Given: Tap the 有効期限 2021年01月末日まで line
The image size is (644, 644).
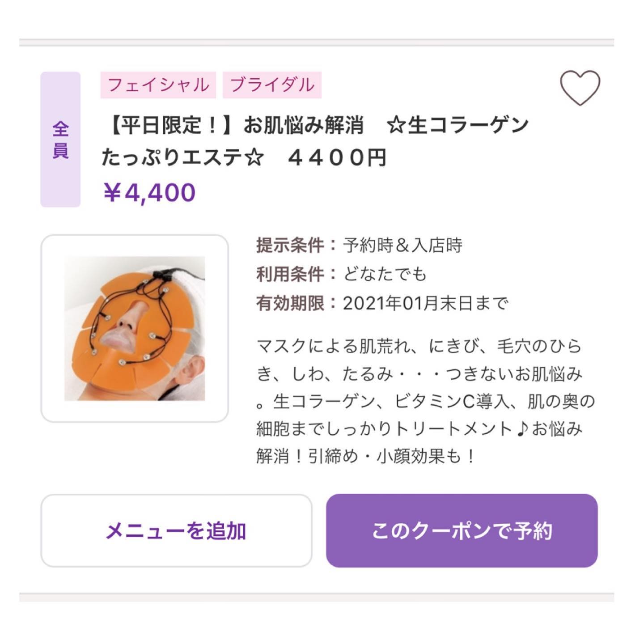Looking at the screenshot, I should 382,303.
